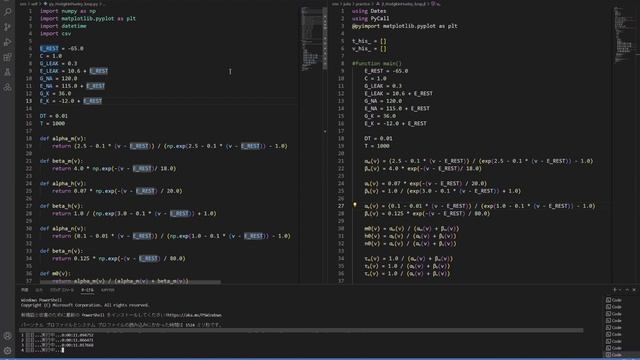Click the highlighted E_REST on Python line 6

pos(49,48)
